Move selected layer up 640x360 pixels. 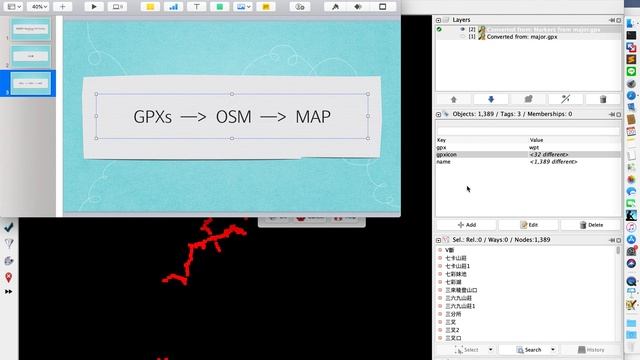[x=453, y=99]
